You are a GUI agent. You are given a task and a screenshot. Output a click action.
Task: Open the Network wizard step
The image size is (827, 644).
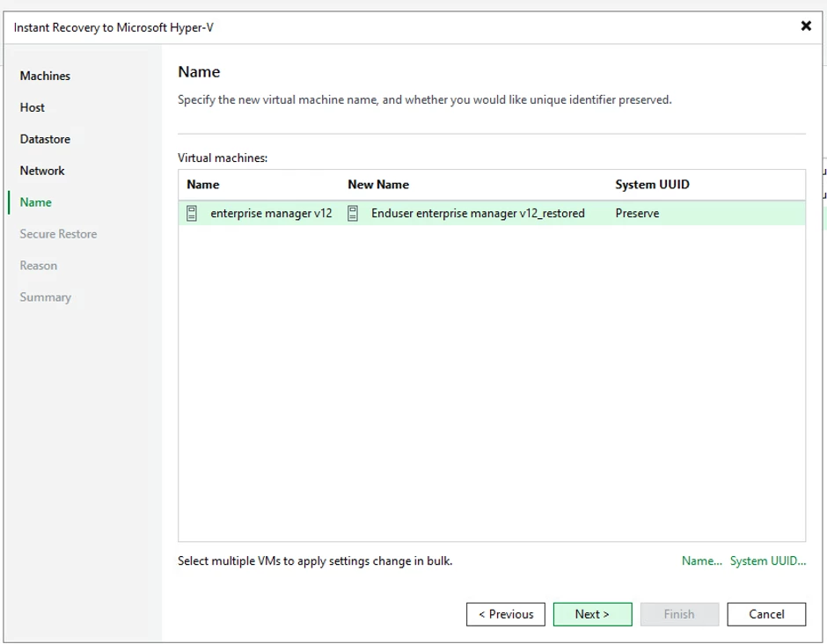[42, 171]
